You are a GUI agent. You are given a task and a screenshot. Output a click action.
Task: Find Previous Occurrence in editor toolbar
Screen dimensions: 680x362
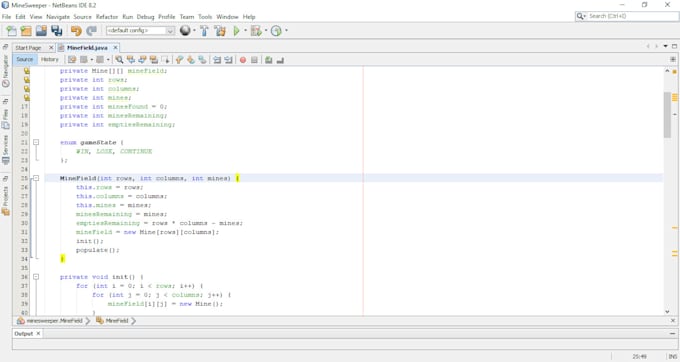tap(131, 60)
